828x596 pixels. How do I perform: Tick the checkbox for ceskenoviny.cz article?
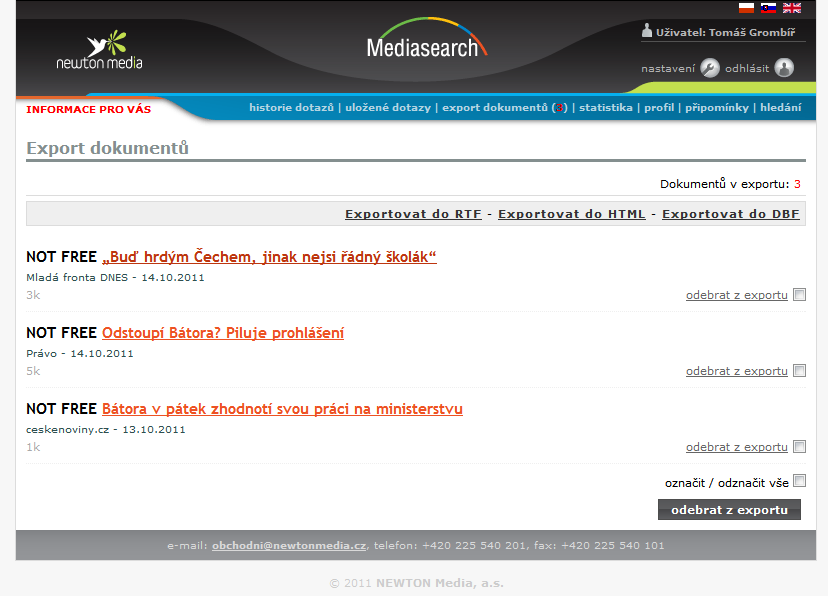(799, 447)
